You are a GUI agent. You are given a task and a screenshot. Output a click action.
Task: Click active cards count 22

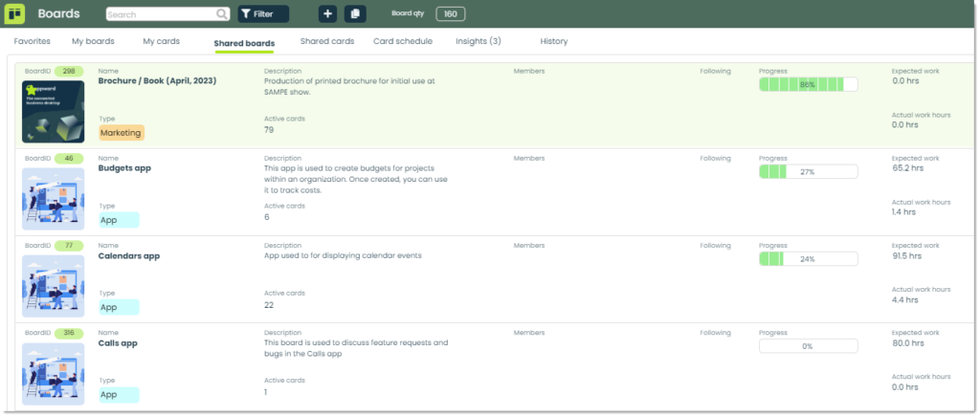(x=269, y=305)
